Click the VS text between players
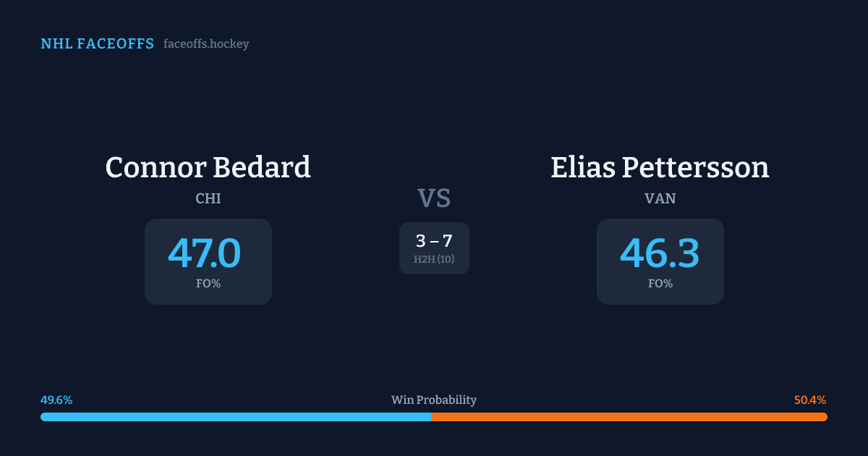 (x=434, y=198)
